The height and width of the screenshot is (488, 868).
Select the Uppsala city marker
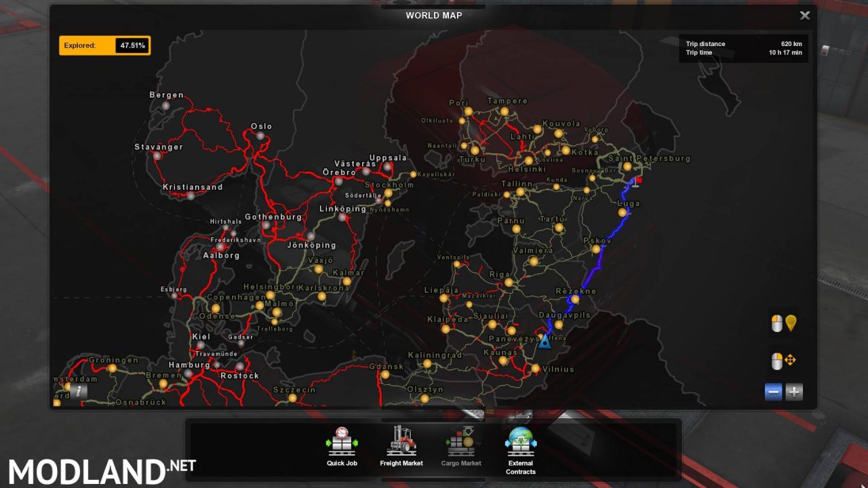[387, 167]
